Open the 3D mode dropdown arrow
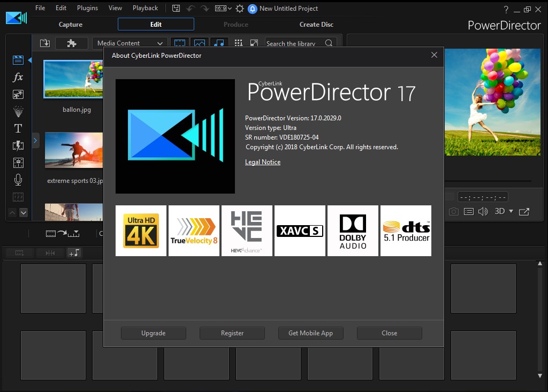Screen dimensions: 548x392 pyautogui.click(x=511, y=211)
